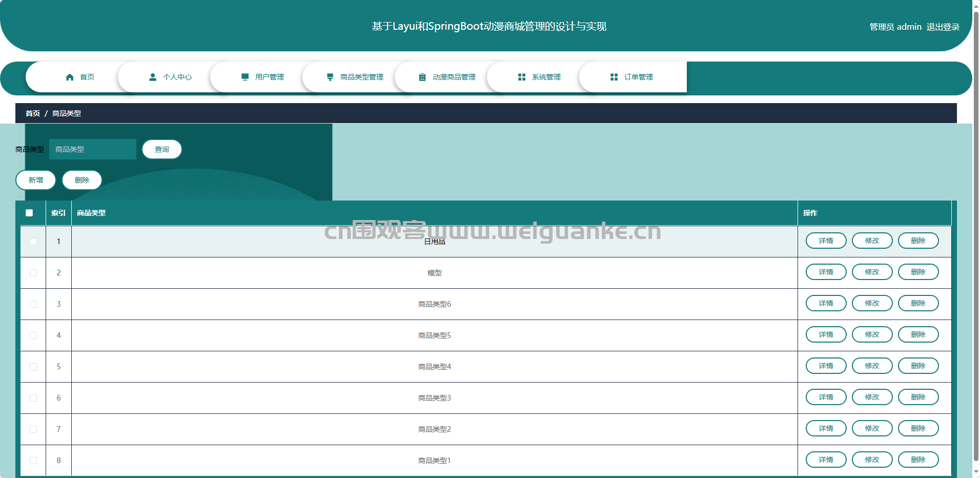View 详情 for 模型
Image resolution: width=980 pixels, height=478 pixels.
click(826, 272)
